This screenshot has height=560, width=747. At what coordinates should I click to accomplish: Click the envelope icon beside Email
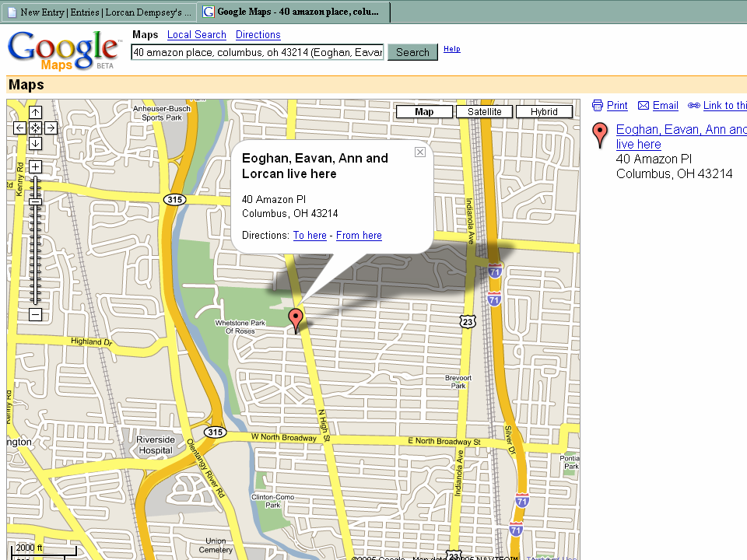point(644,106)
